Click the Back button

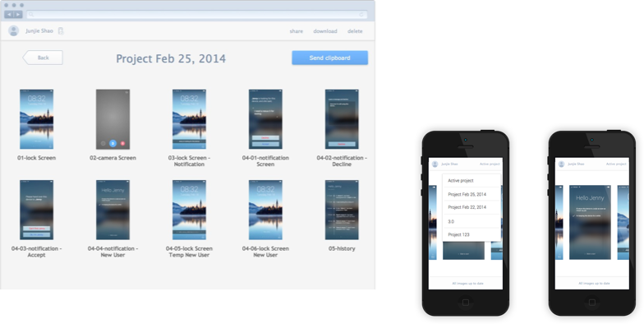click(x=43, y=58)
